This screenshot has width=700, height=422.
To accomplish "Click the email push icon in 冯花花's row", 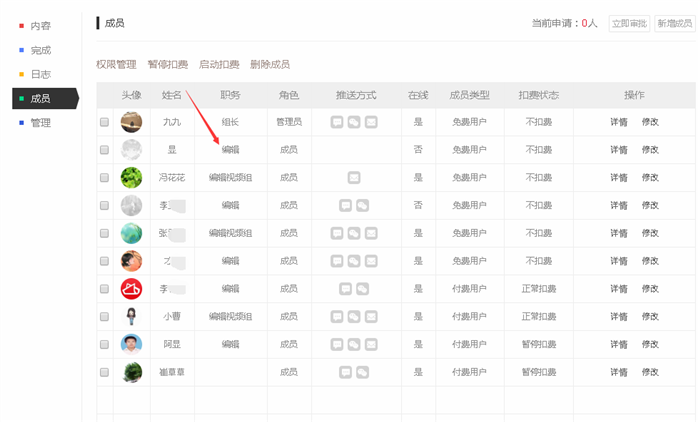I will click(x=354, y=178).
